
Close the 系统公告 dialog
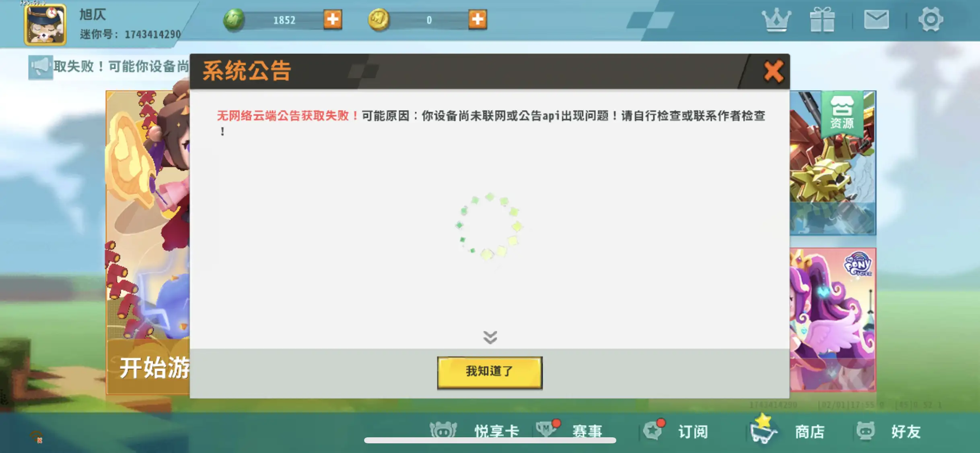coord(773,72)
